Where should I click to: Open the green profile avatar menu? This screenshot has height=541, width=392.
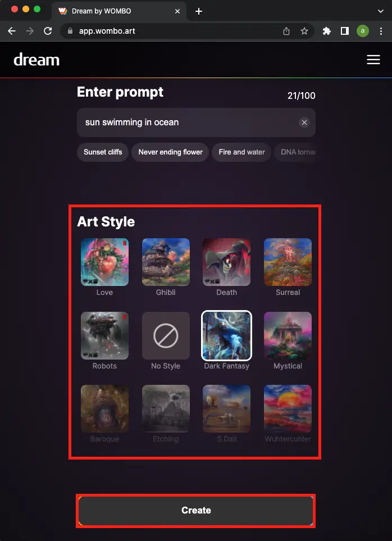(x=362, y=31)
